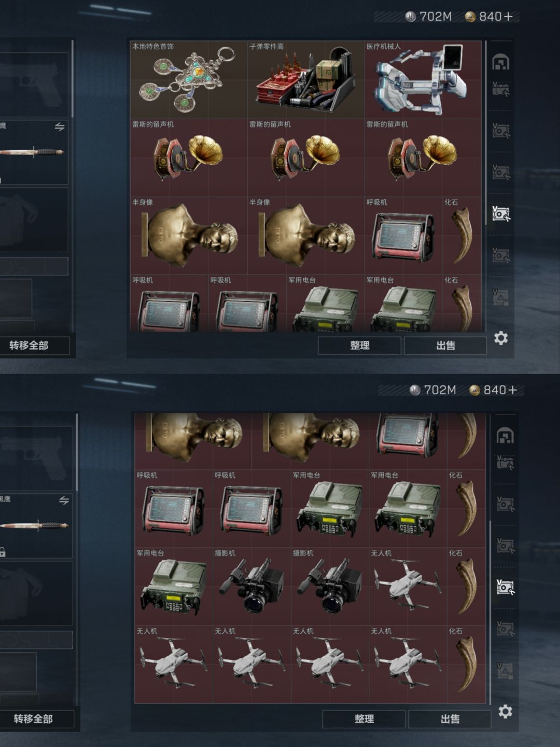Select the 子弹零件高 ammo parts item
This screenshot has height=747, width=560.
(305, 80)
